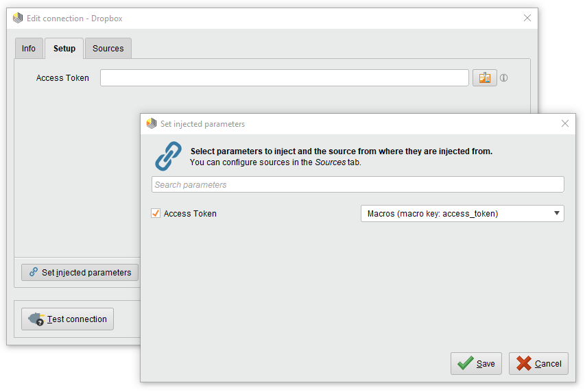Click app logo in Edit connection title bar
The image size is (585, 392).
pyautogui.click(x=18, y=19)
